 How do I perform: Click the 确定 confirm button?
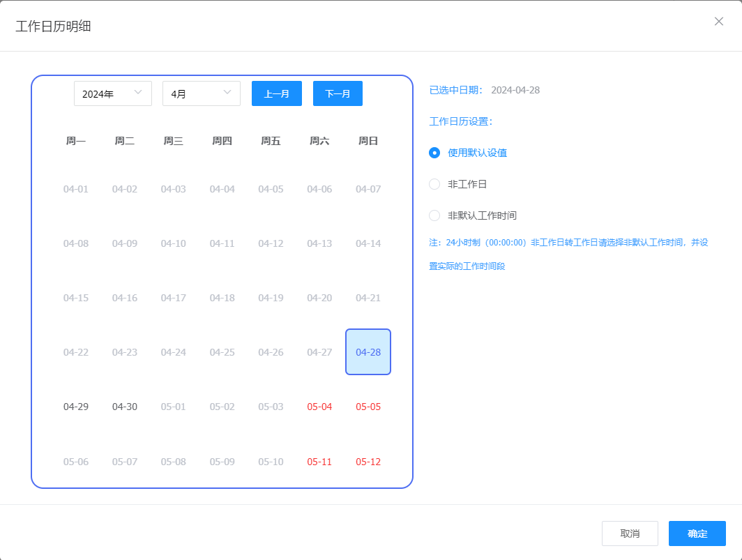click(x=697, y=533)
